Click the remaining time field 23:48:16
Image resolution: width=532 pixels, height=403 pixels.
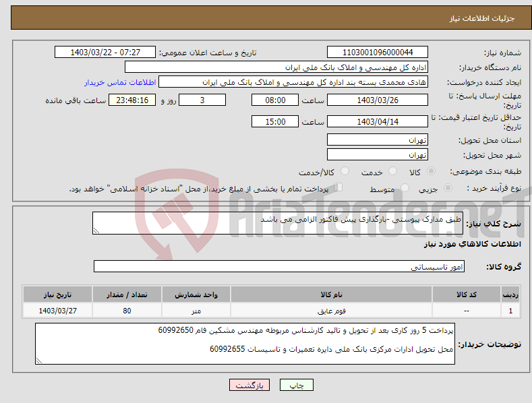point(132,100)
